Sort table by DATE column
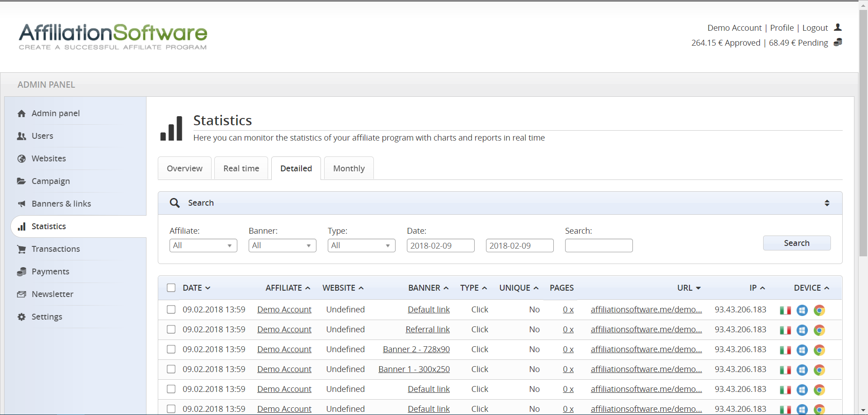 197,288
